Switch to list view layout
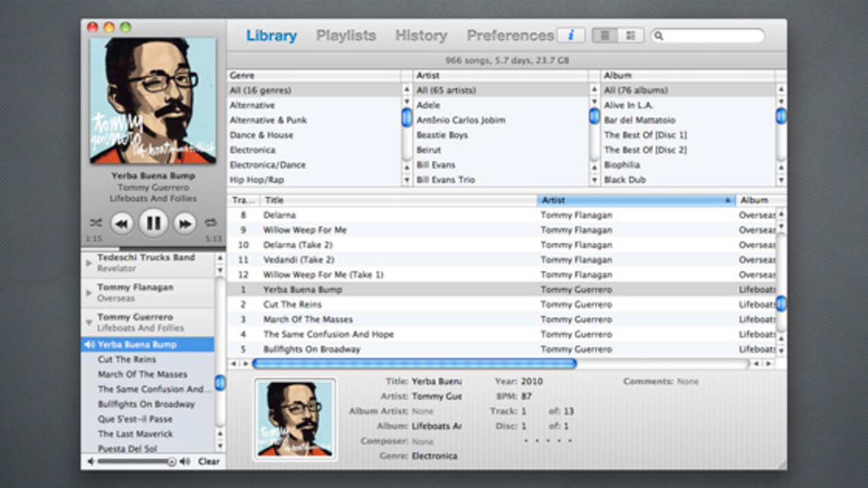Image resolution: width=868 pixels, height=488 pixels. point(605,35)
